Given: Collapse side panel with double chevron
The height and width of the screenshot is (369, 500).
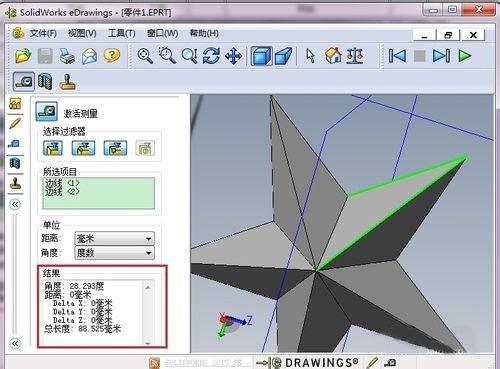Looking at the screenshot, I should [x=15, y=204].
